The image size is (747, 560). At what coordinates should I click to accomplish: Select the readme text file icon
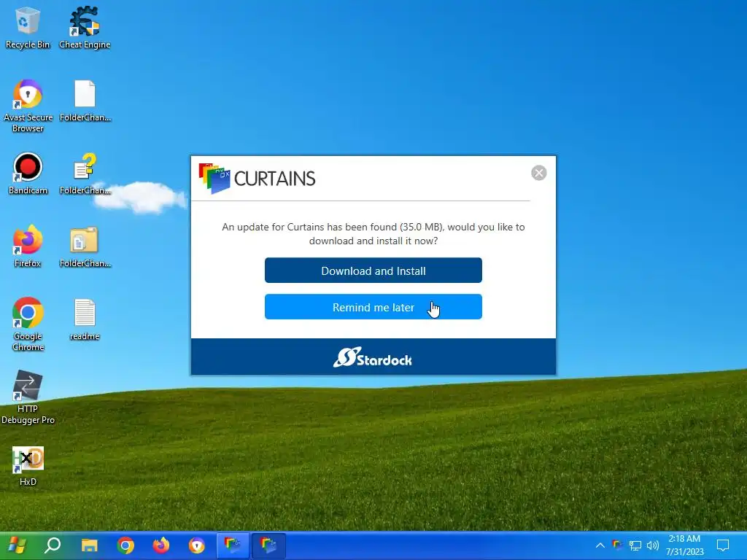[x=85, y=319]
